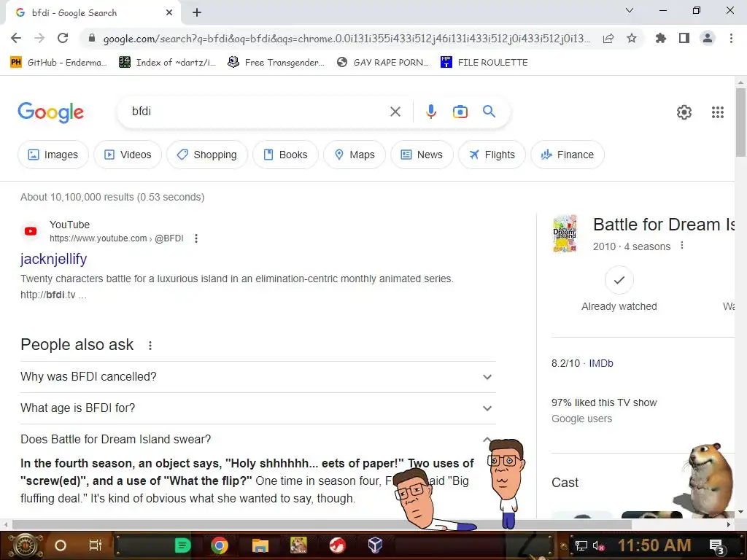The height and width of the screenshot is (560, 747).
Task: Open Task View in the taskbar
Action: 96,545
